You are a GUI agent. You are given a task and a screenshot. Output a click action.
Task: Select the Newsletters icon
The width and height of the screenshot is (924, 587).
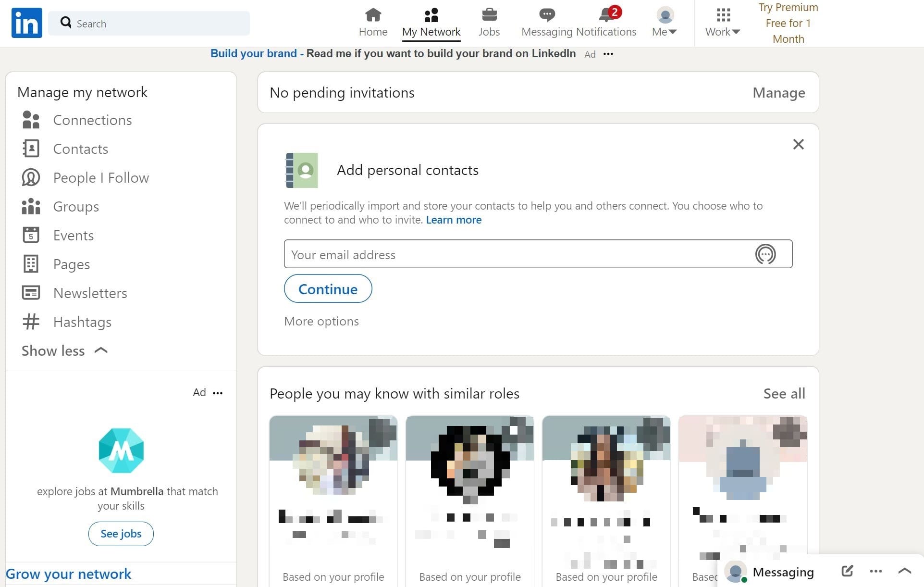coord(31,293)
